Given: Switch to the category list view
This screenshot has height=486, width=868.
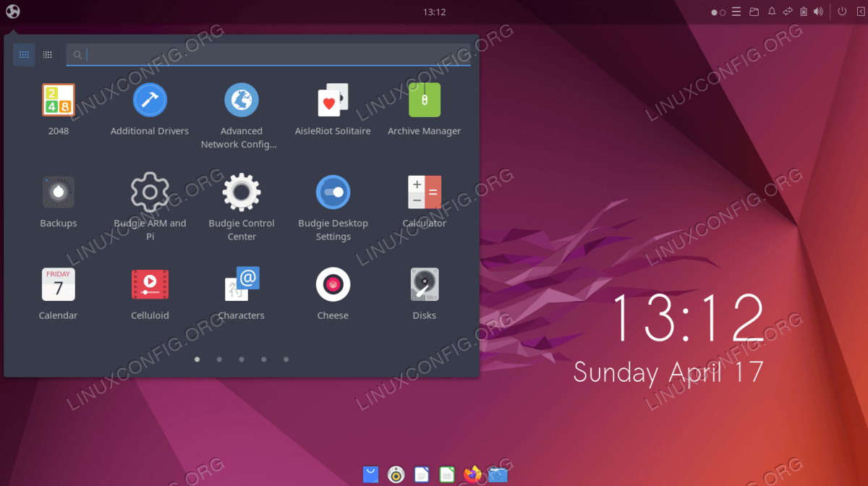Looking at the screenshot, I should click(47, 54).
